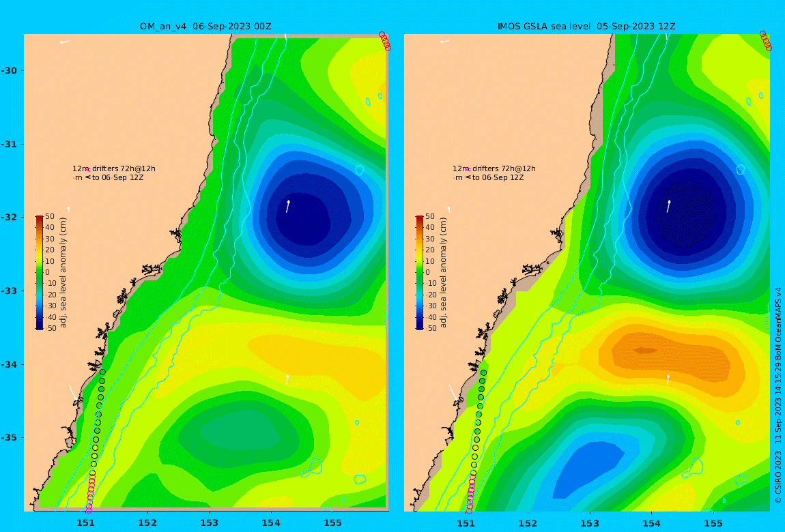
Task: Click the black circle drifter track in the OM_an_v4 map
Action: (98, 422)
